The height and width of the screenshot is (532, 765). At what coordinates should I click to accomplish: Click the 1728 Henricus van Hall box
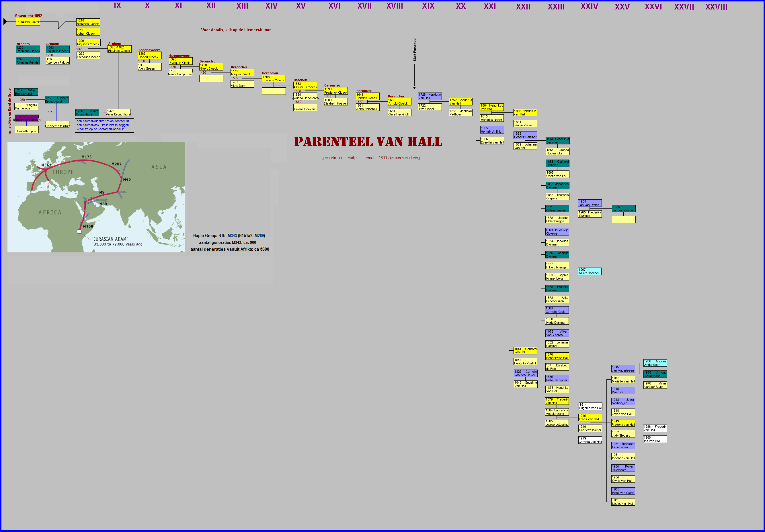click(430, 97)
